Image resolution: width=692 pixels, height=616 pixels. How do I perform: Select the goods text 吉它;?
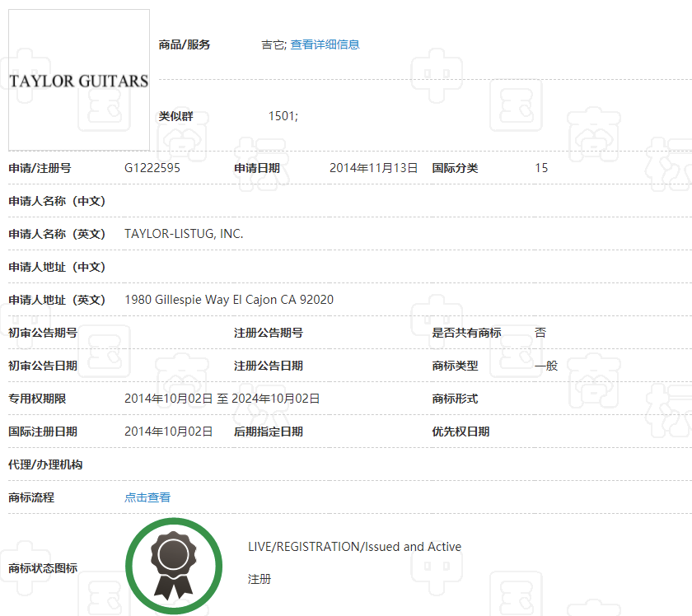[274, 44]
